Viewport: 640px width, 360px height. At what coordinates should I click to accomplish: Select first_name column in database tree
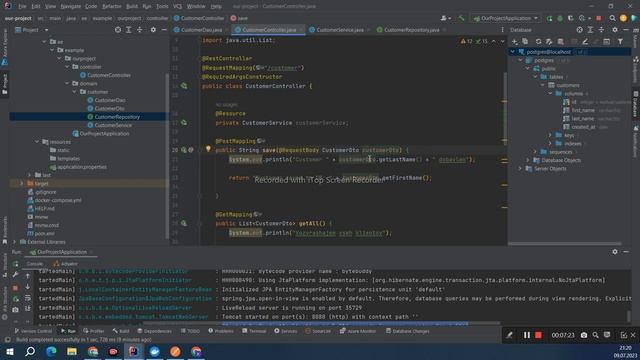582,110
